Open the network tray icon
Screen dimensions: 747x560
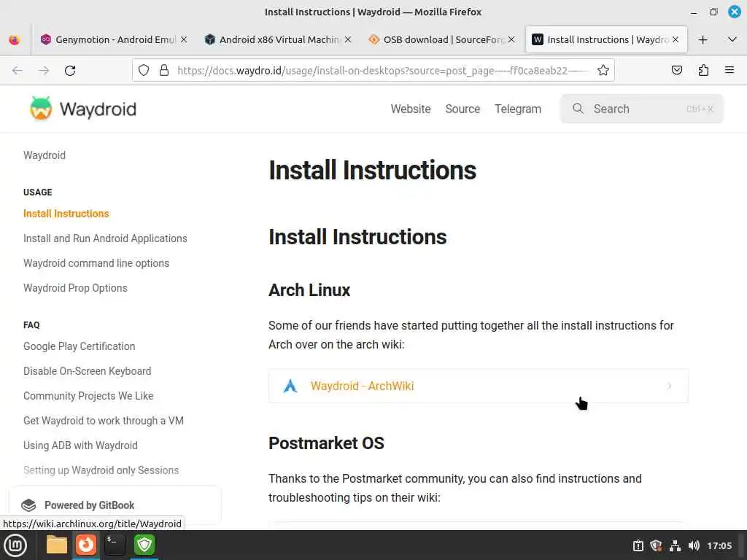click(675, 545)
